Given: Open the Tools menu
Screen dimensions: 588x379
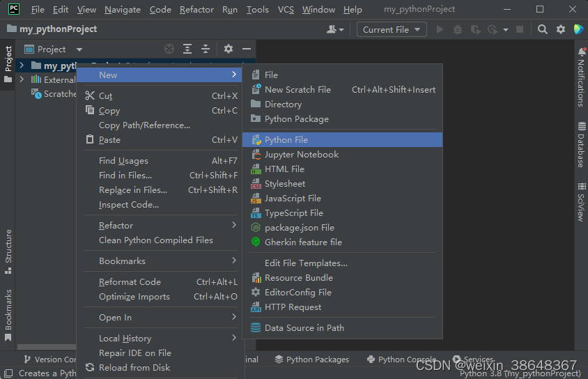Looking at the screenshot, I should tap(257, 9).
